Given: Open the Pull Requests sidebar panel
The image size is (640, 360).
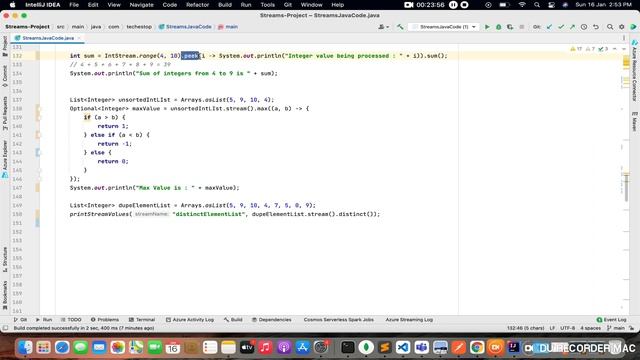Looking at the screenshot, I should click(5, 113).
